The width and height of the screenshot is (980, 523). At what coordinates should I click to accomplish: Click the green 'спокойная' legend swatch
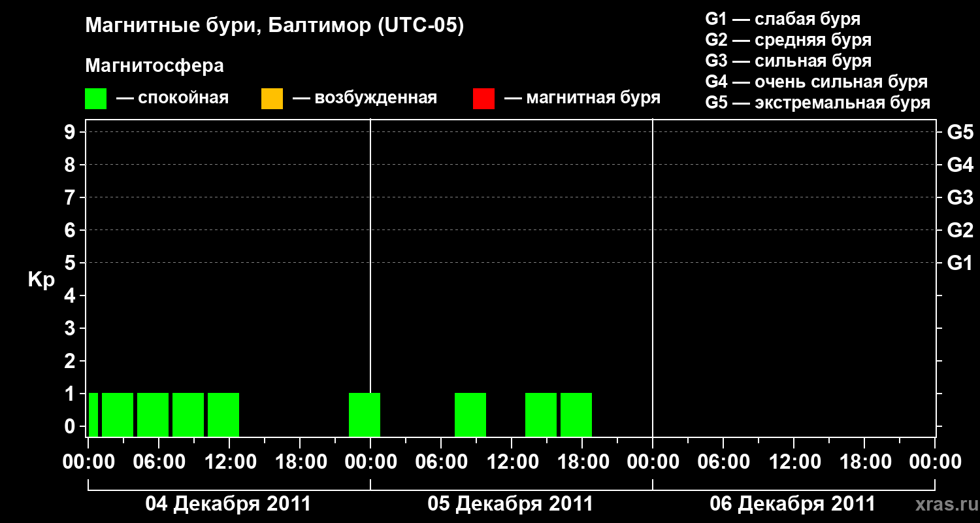pos(96,99)
